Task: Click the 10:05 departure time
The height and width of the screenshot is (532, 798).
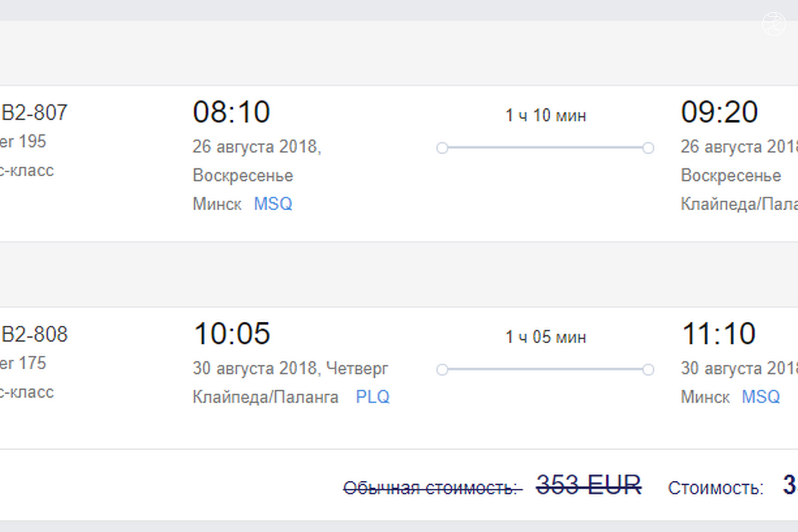Action: (x=231, y=334)
